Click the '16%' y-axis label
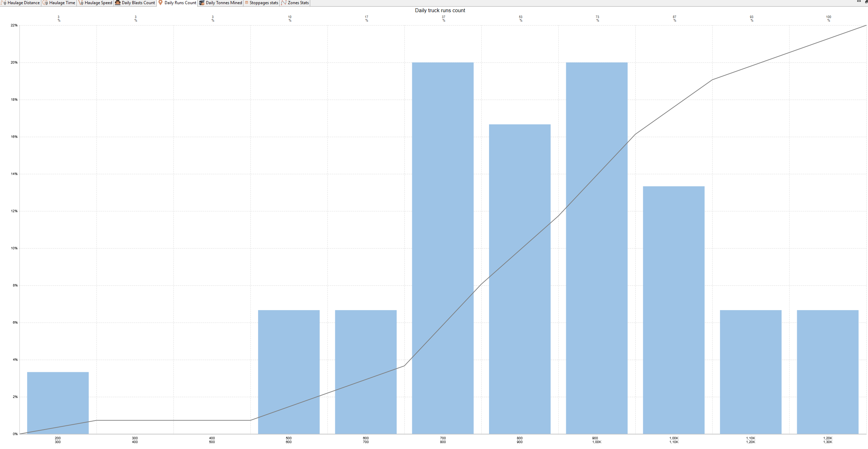 14,137
